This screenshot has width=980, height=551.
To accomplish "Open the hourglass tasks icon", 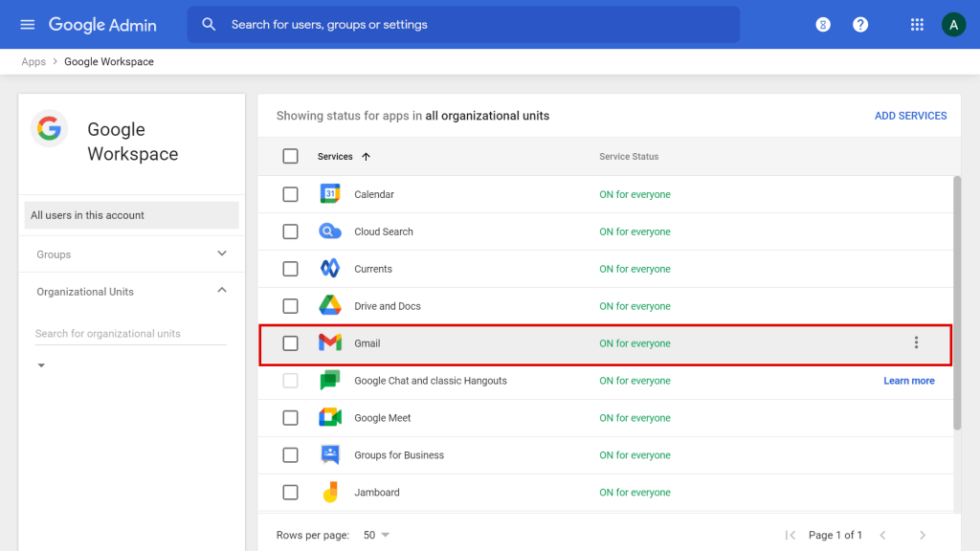I will pyautogui.click(x=823, y=24).
